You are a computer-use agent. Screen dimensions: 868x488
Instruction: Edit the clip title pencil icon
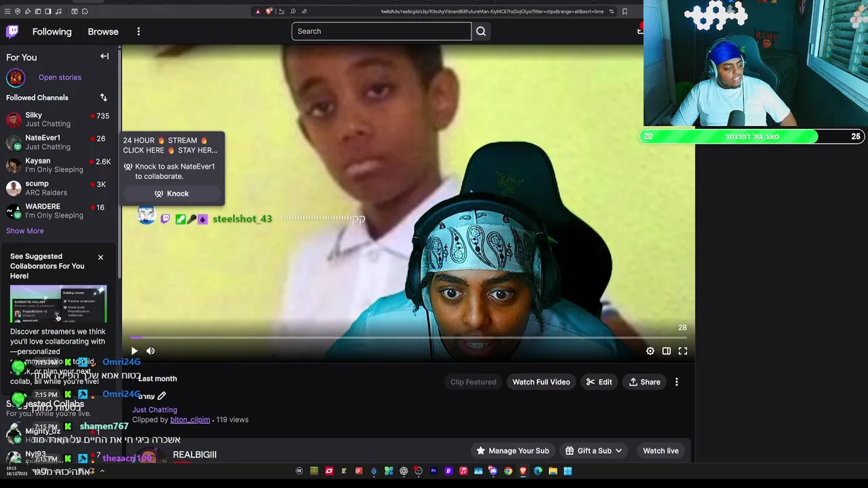(x=161, y=396)
